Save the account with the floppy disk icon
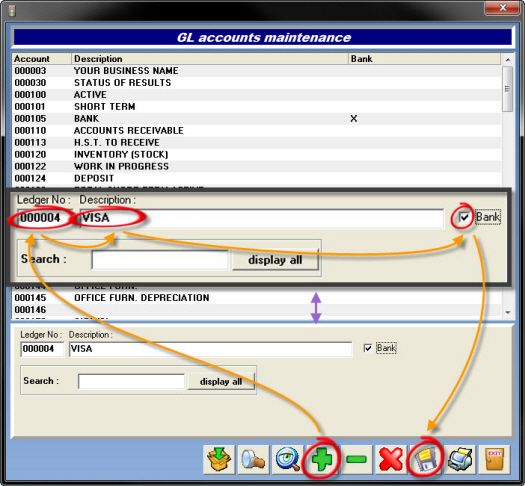The image size is (525, 486). tap(425, 460)
